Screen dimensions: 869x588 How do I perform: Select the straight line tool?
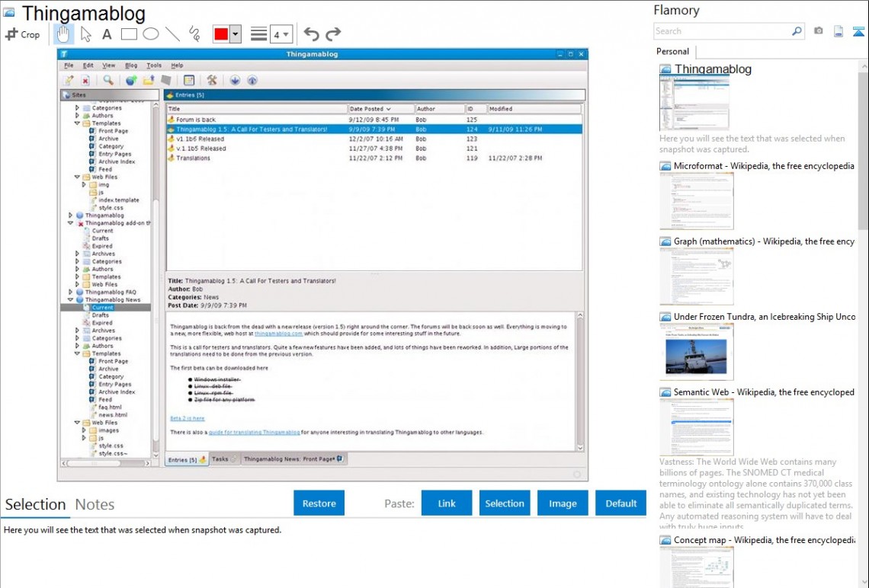pyautogui.click(x=173, y=34)
